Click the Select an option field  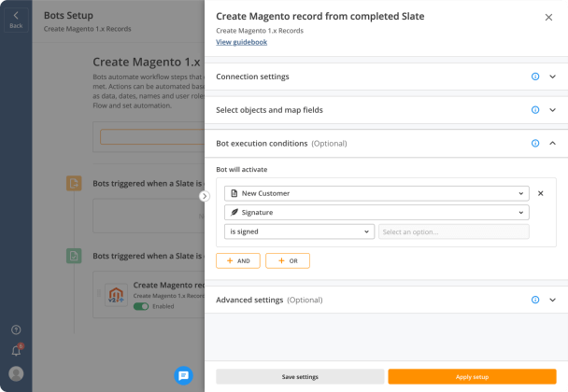[453, 231]
